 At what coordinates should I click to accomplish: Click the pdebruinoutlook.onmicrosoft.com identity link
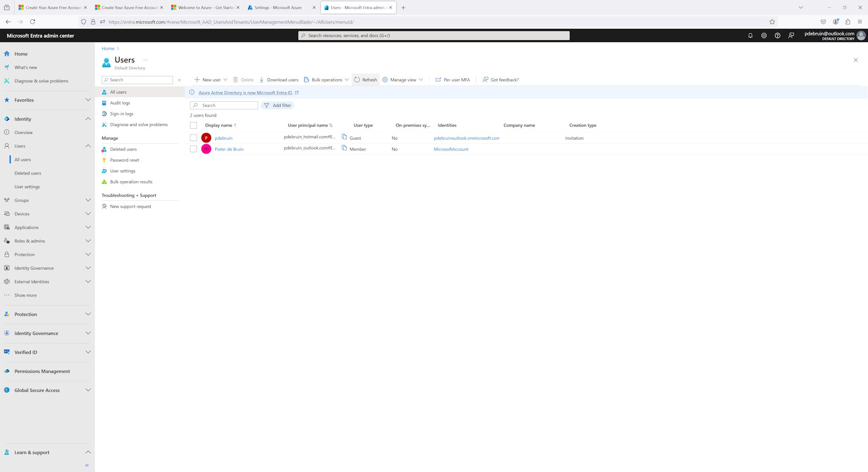click(466, 138)
